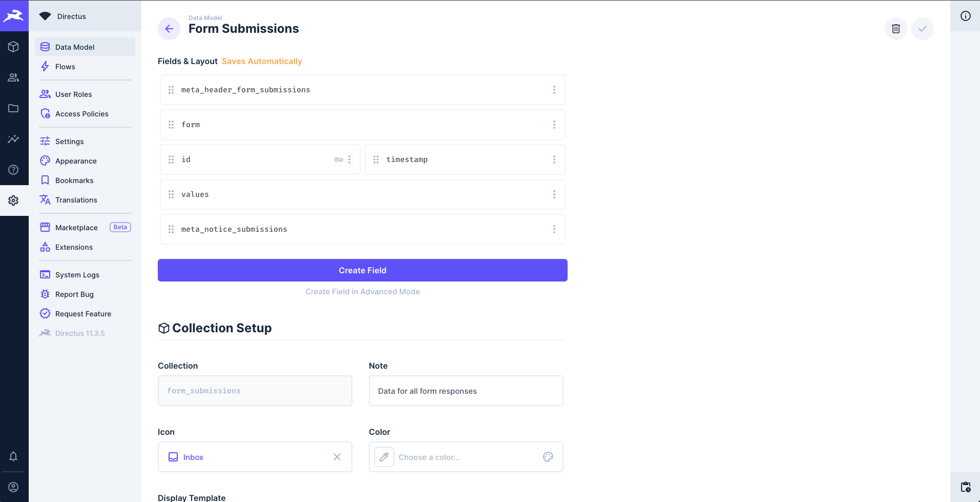Click the Create Field button
Screen dimensions: 980x502
point(362,270)
